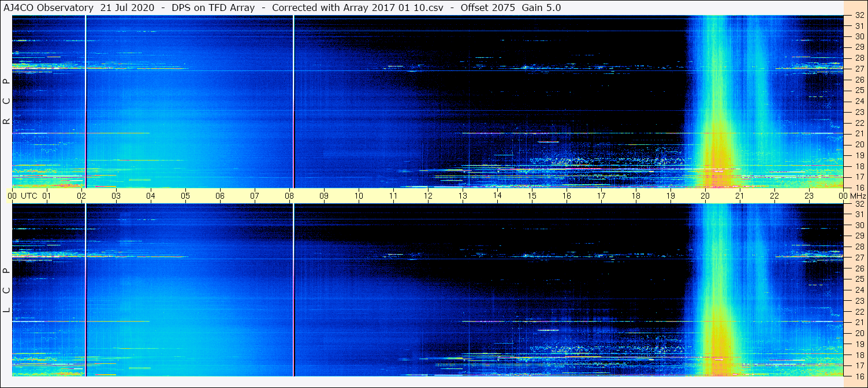Click the '20' hour label on time axis
The image size is (868, 388).
[705, 196]
